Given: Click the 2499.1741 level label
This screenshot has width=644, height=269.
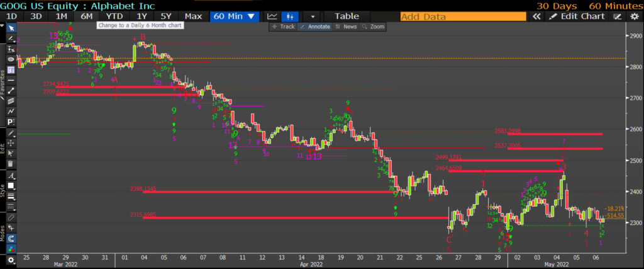Looking at the screenshot, I should coord(449,157).
